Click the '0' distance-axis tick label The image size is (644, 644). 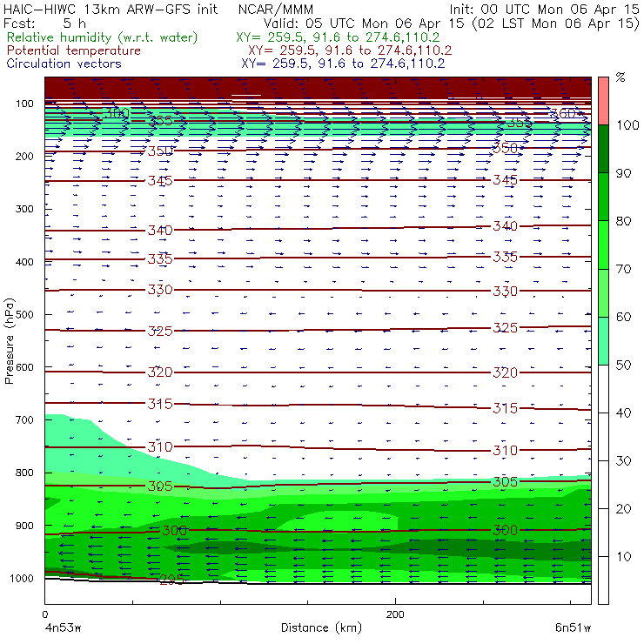coord(44,614)
